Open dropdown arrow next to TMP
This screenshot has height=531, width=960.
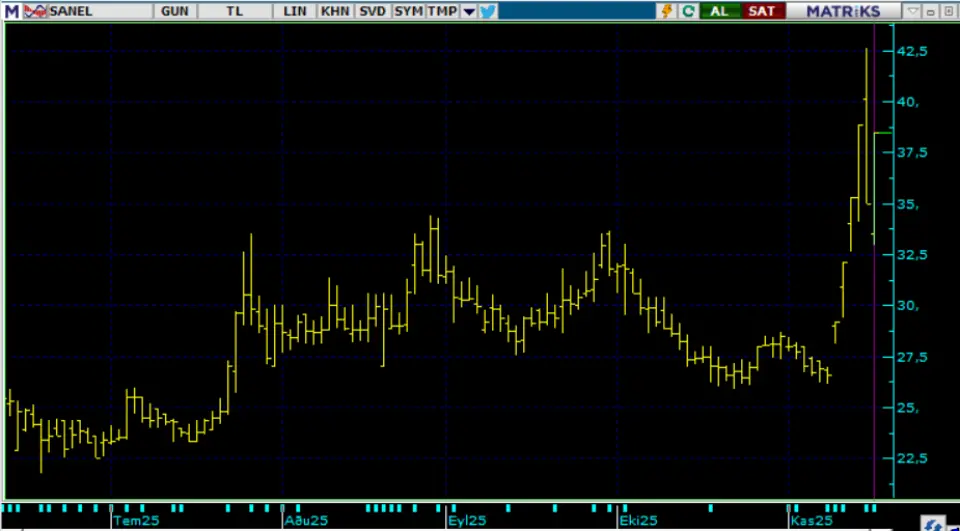pyautogui.click(x=468, y=11)
